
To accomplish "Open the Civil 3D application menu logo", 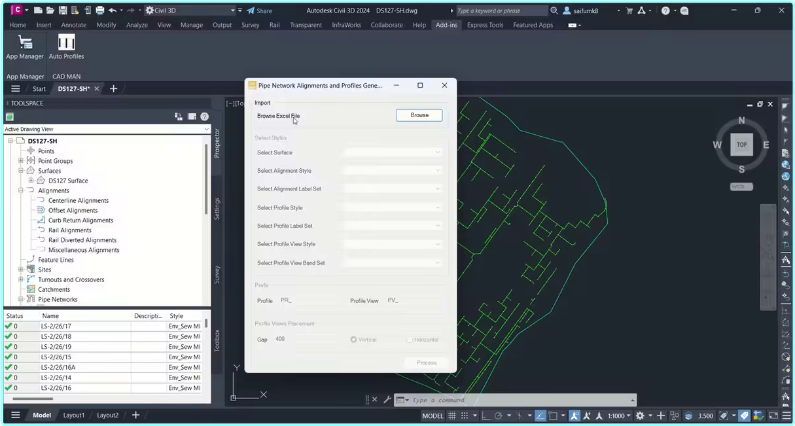I will click(x=17, y=10).
